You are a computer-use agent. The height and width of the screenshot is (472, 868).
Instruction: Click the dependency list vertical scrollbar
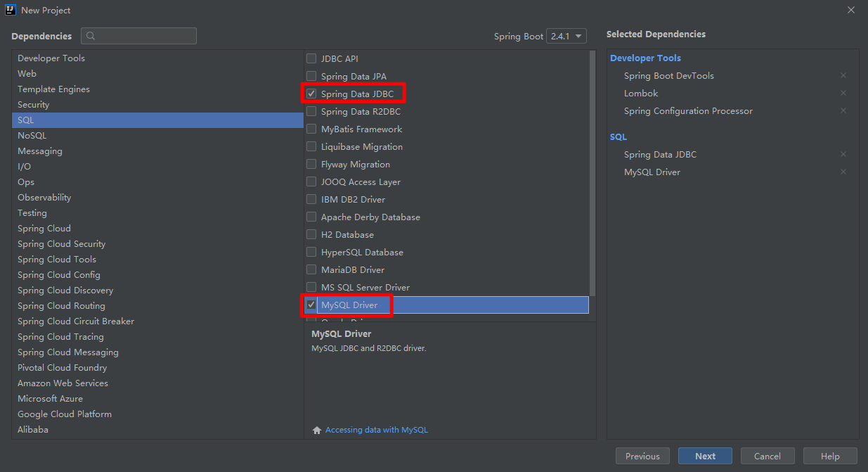tap(592, 172)
